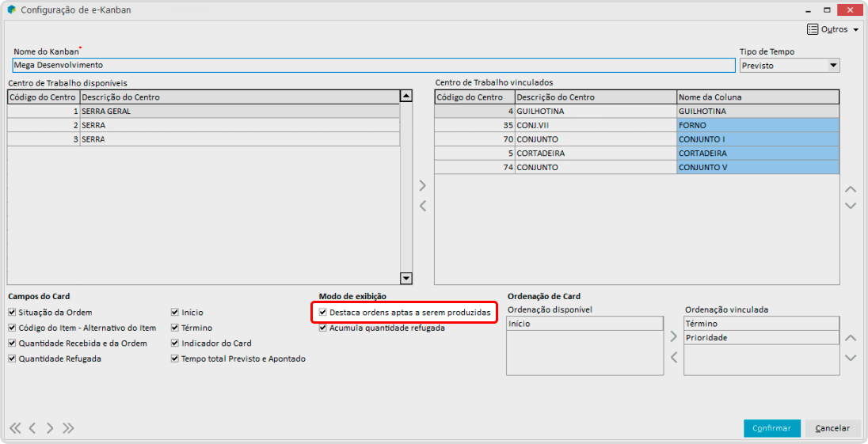The height and width of the screenshot is (444, 868).
Task: Uncheck Quantidade Refugada field
Action: click(12, 359)
